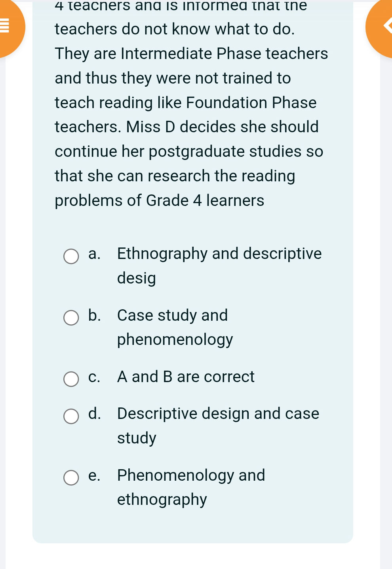
Task: Click the letter 'c.' option marker
Action: coord(94,377)
